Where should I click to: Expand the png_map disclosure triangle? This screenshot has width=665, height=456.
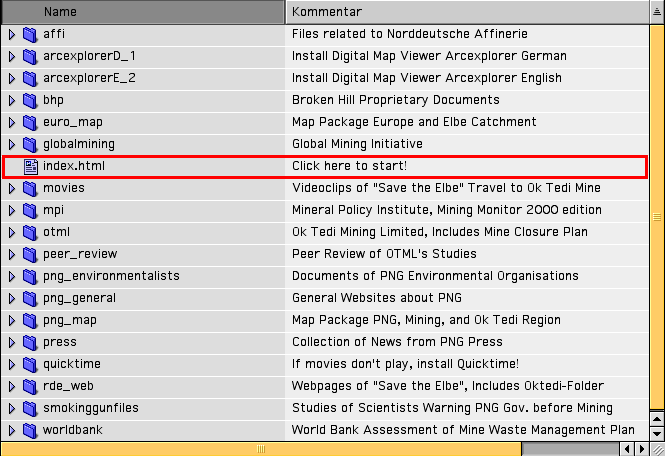pos(12,321)
